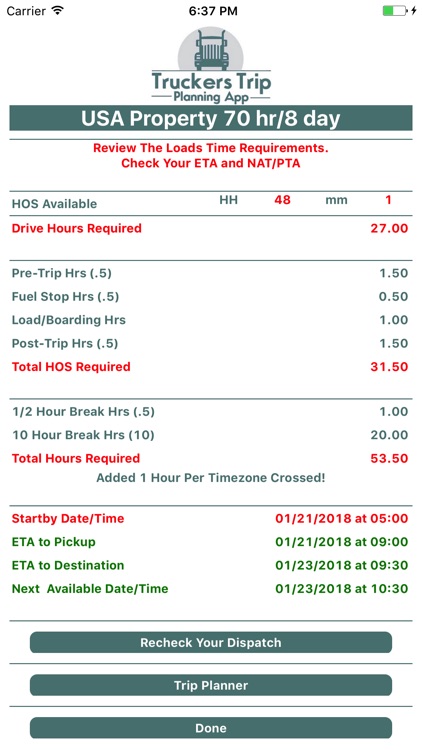The height and width of the screenshot is (750, 422).
Task: Tap the Recheck Your Dispatch button
Action: (211, 642)
